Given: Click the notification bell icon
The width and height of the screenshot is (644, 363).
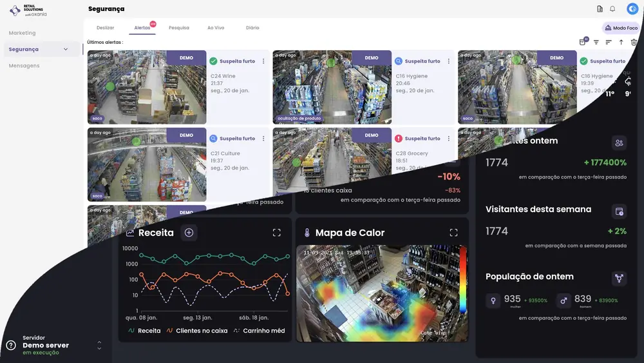Looking at the screenshot, I should coord(612,8).
